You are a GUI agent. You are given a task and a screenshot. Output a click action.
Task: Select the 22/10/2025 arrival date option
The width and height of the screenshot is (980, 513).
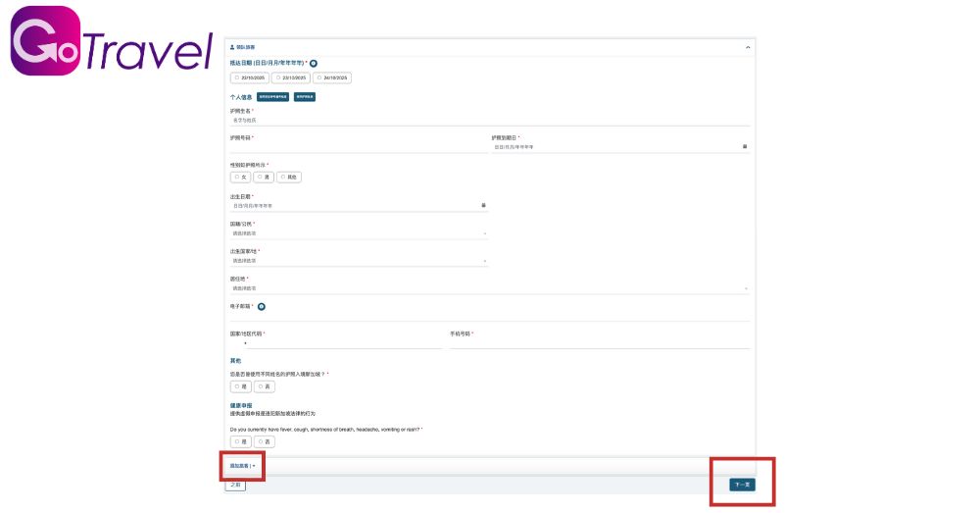pos(249,77)
